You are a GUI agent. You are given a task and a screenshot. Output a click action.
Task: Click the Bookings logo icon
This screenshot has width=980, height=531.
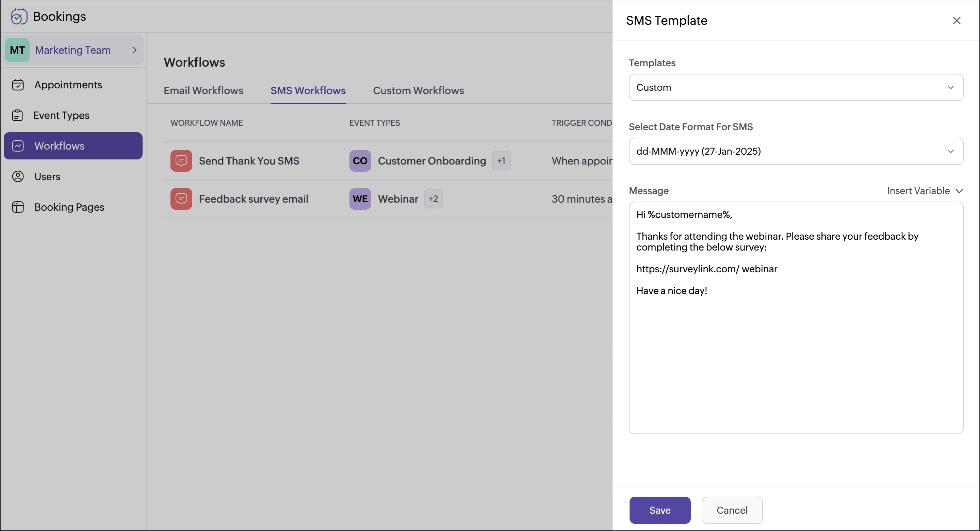pyautogui.click(x=19, y=16)
